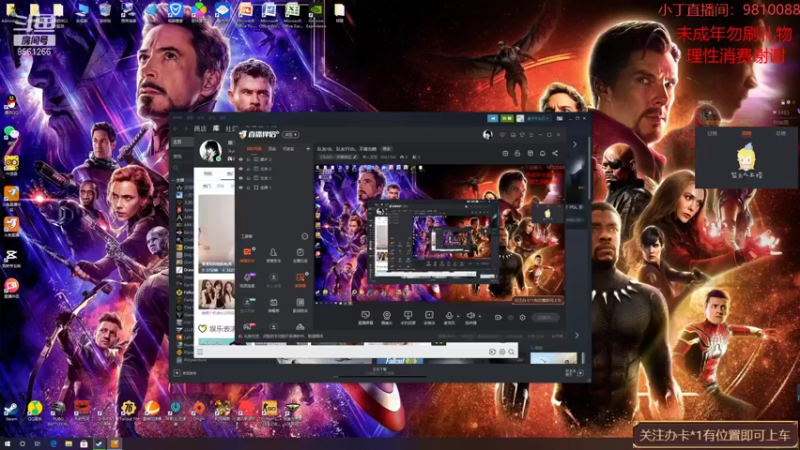Open the Steam account name dropdown

coord(537,118)
